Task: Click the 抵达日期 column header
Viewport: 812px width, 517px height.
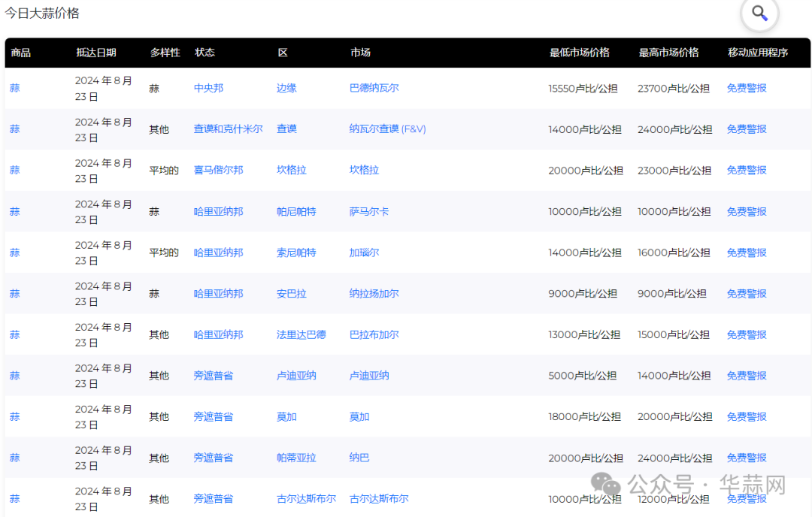Action: (95, 53)
